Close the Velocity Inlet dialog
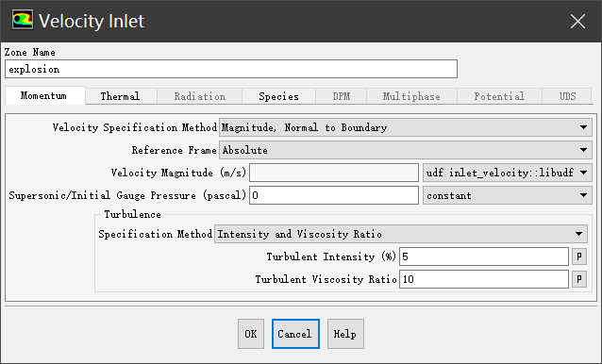The width and height of the screenshot is (602, 364). tap(577, 21)
